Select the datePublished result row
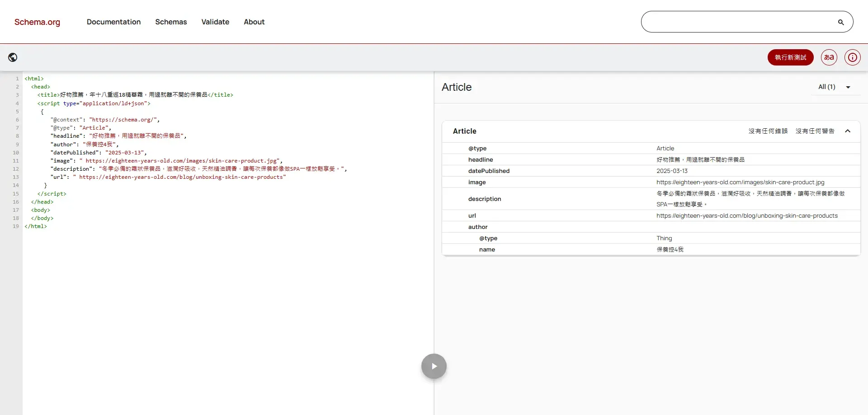 [489, 171]
